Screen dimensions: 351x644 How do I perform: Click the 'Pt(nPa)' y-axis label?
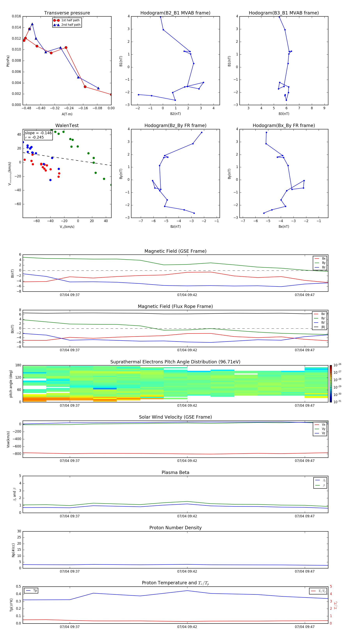click(x=8, y=61)
